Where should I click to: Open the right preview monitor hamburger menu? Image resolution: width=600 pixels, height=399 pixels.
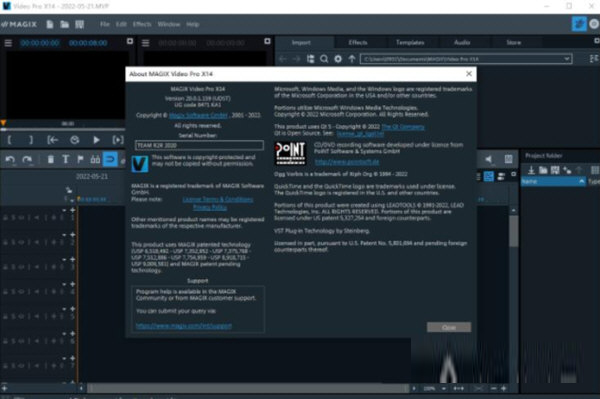145,43
